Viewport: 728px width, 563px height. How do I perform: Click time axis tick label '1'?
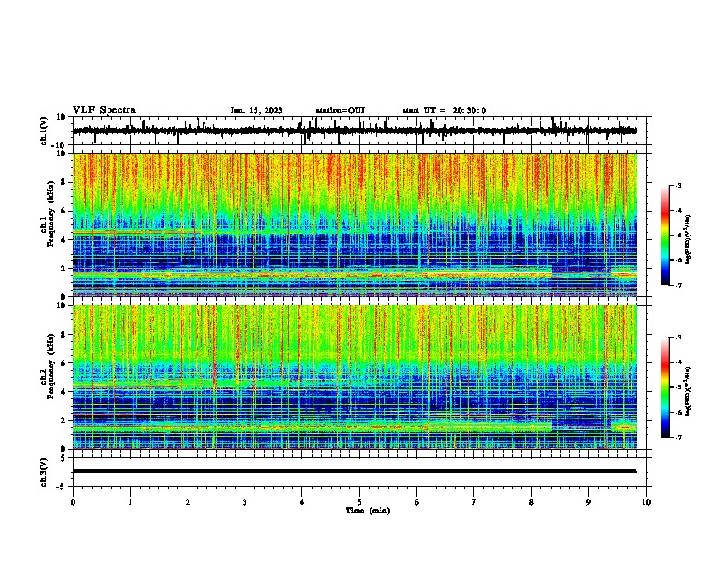coord(130,502)
